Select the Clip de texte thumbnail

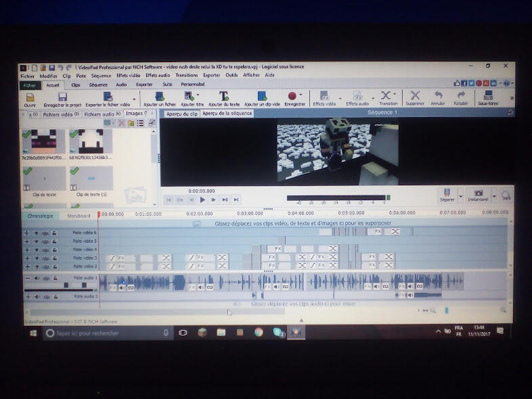(43, 178)
